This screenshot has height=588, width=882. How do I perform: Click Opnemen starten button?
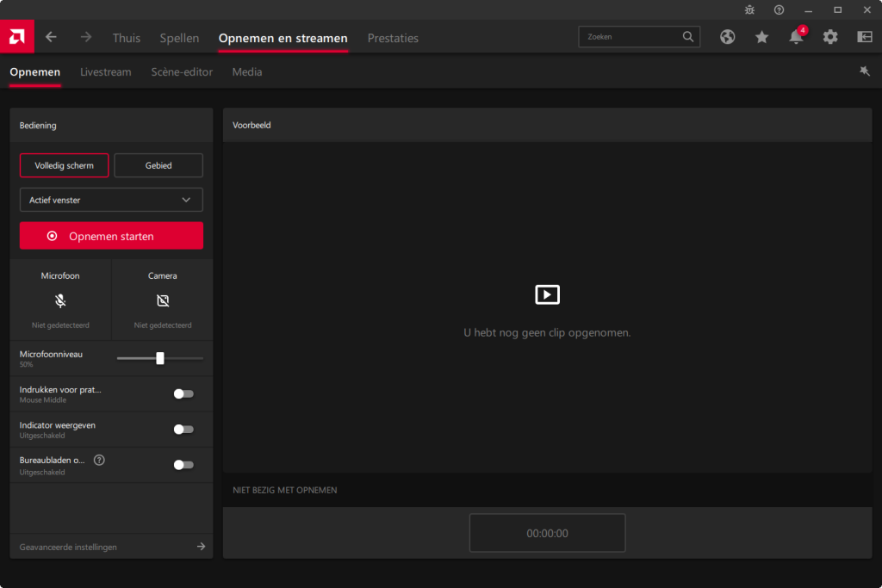(111, 236)
